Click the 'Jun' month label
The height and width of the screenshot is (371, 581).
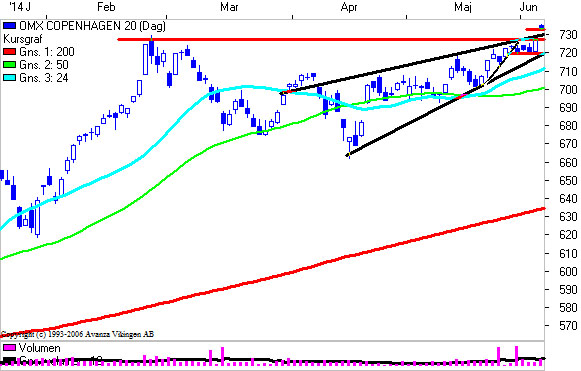tap(529, 7)
